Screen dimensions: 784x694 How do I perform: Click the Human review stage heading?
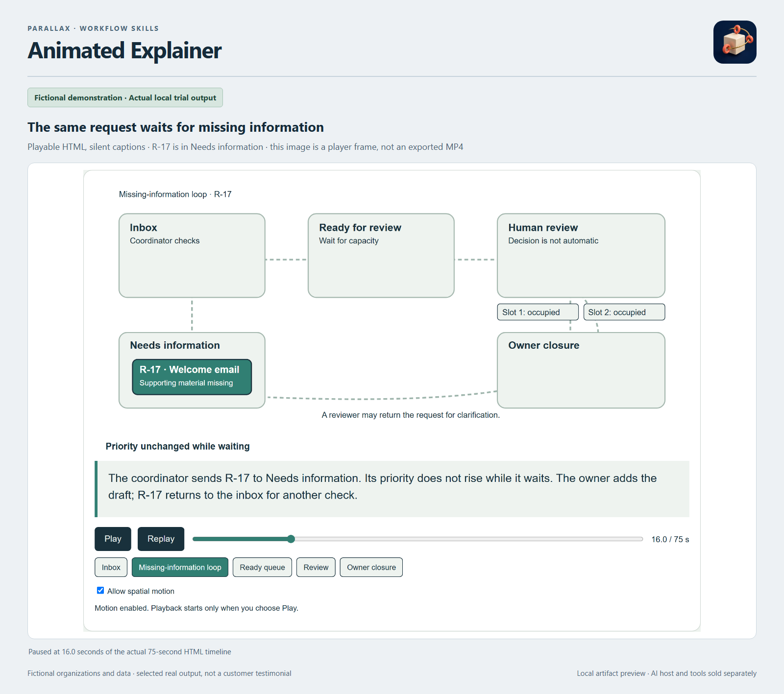coord(543,228)
